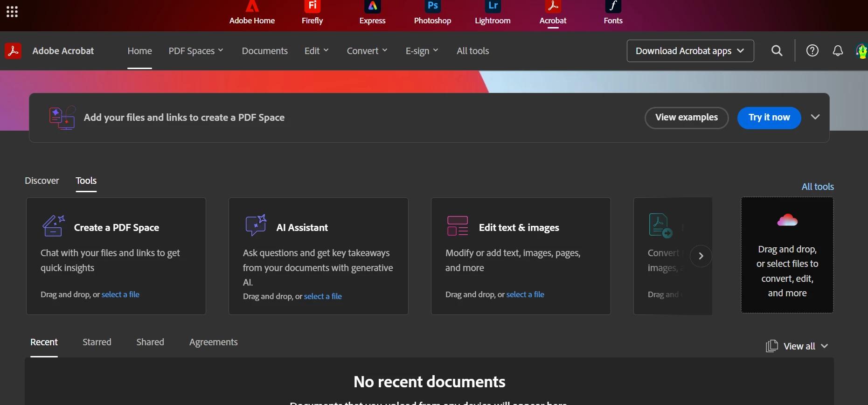Viewport: 868px width, 405px height.
Task: Click the AI Assistant card icon
Action: 256,225
